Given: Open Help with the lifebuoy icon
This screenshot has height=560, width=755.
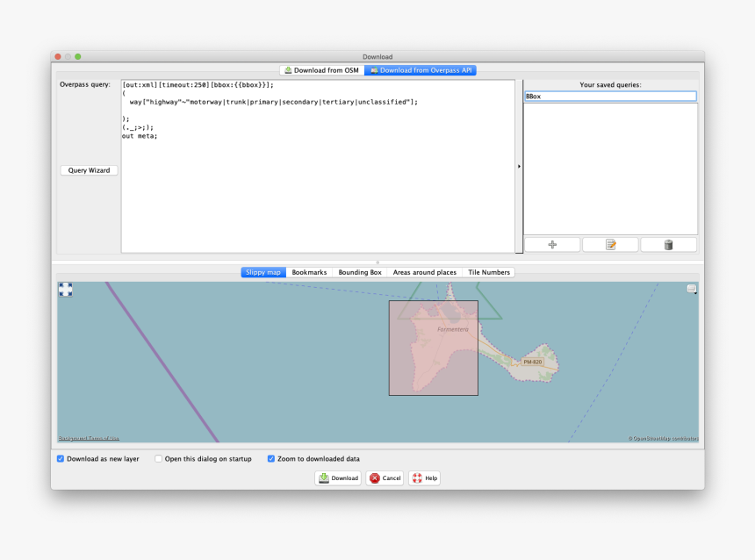Looking at the screenshot, I should pyautogui.click(x=424, y=478).
